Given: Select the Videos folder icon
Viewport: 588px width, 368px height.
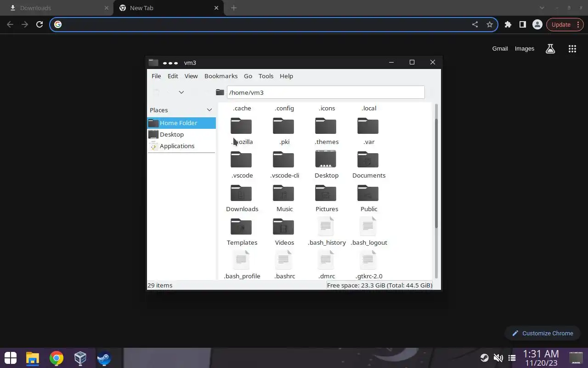Looking at the screenshot, I should (283, 227).
